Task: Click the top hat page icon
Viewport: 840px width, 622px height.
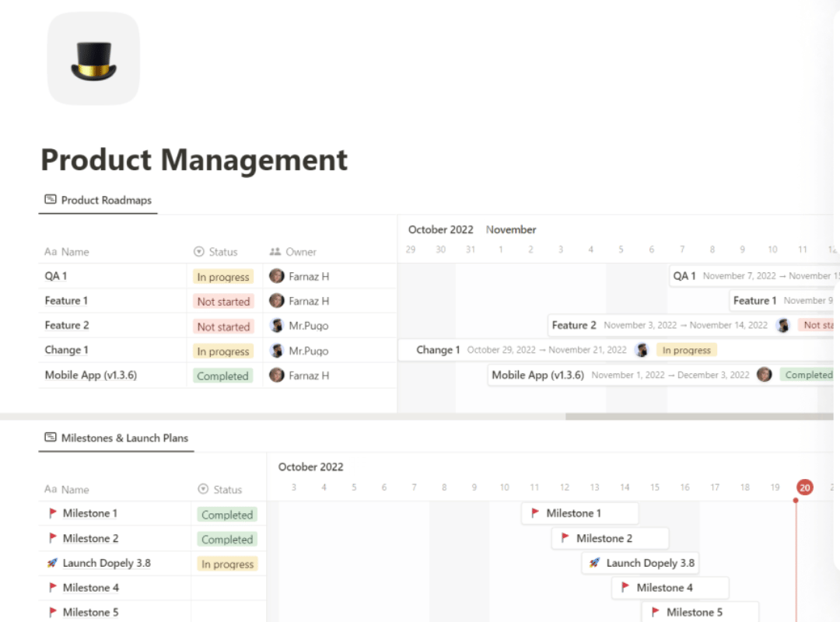Action: click(93, 58)
